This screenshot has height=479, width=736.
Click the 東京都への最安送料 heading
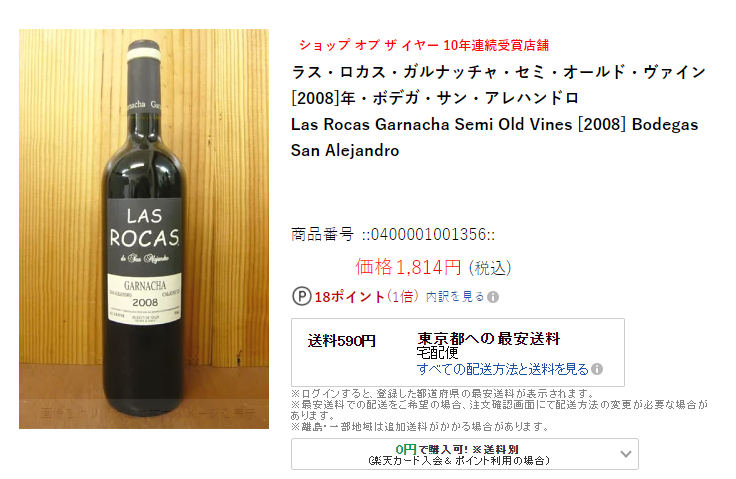point(489,339)
